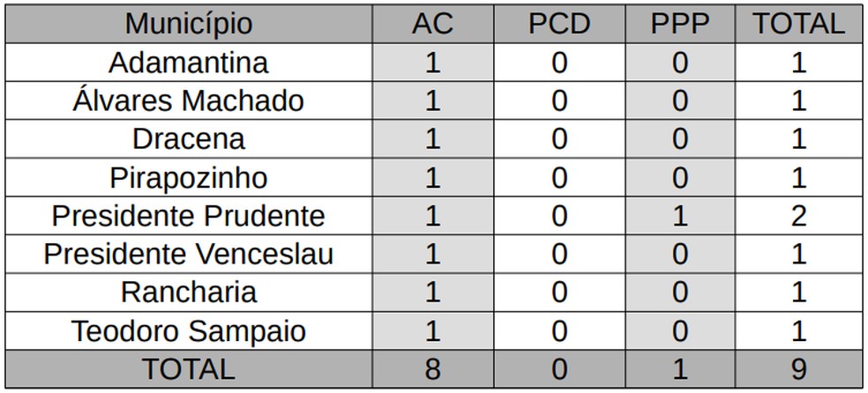The image size is (868, 393).
Task: Click the PPP total in bottom row
Action: (x=679, y=369)
